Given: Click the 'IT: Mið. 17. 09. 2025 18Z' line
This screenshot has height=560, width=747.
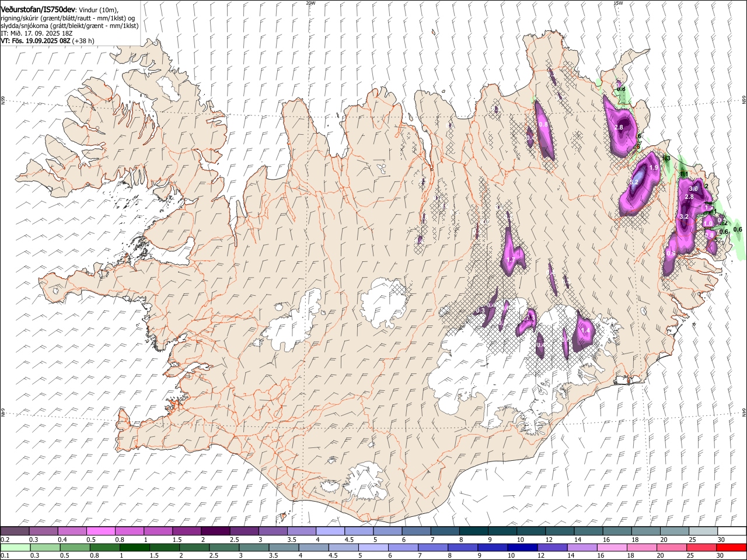Looking at the screenshot, I should (37, 33).
